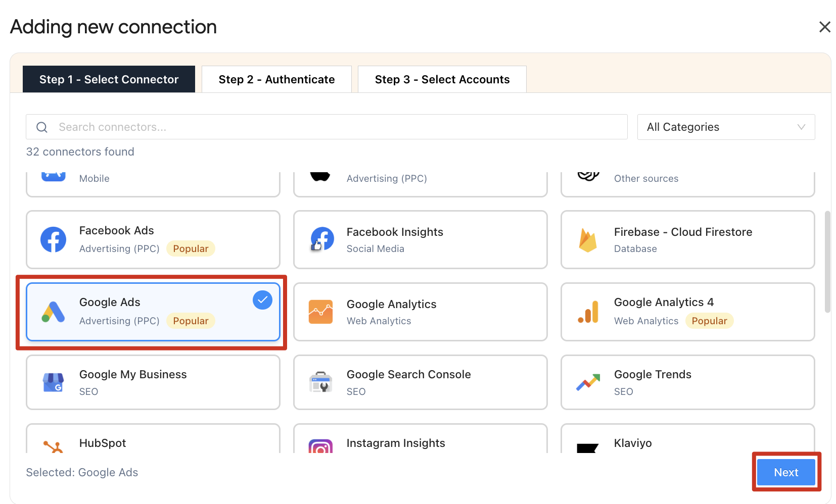Click the Google Analytics orange chart icon
The image size is (836, 504).
click(x=320, y=312)
